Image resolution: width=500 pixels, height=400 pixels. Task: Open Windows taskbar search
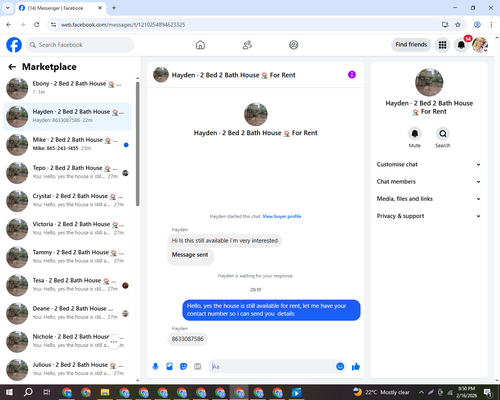coord(28,392)
